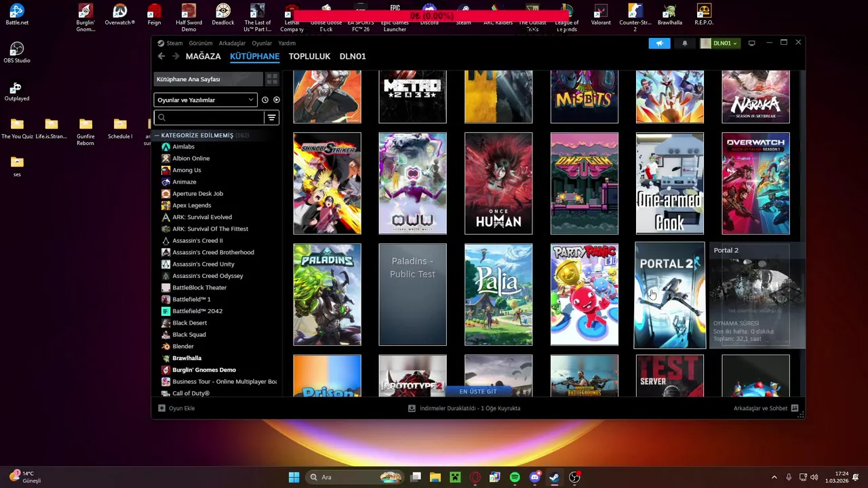Open the R.E.P.O. desktop shortcut
This screenshot has height=488, width=868.
[x=704, y=15]
